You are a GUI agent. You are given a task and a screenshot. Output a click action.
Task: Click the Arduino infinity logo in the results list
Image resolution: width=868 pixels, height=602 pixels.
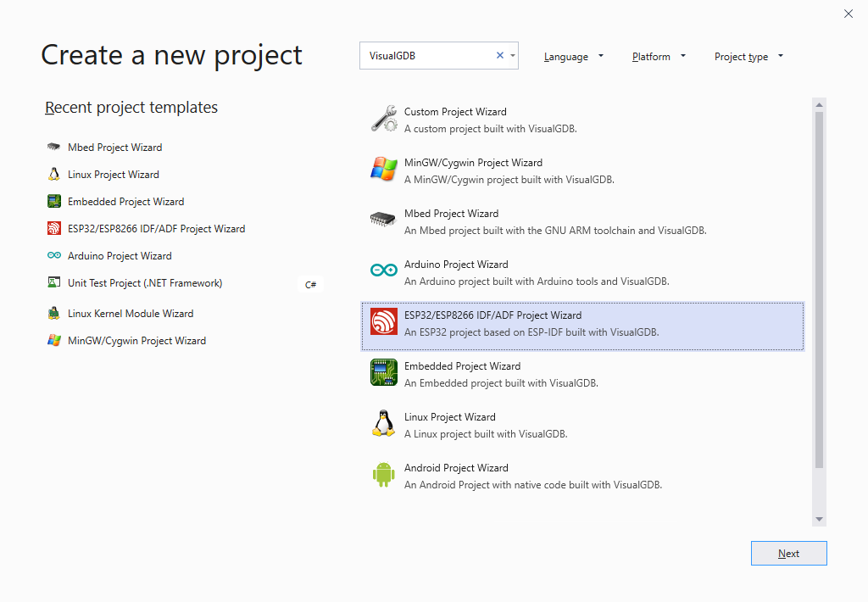384,270
